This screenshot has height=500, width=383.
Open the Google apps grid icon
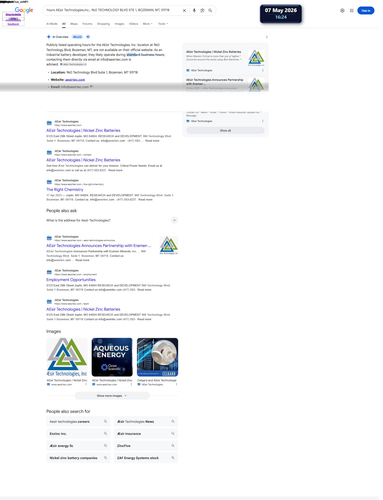(351, 11)
